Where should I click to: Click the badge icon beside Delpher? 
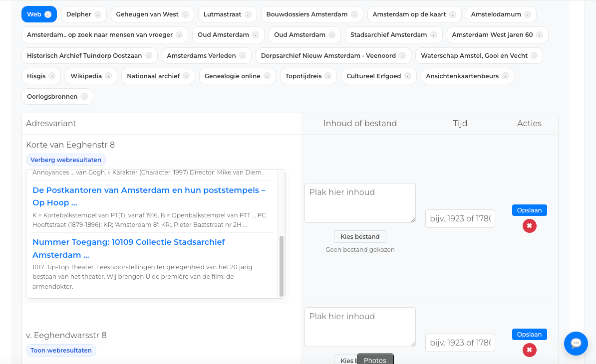[x=98, y=14]
